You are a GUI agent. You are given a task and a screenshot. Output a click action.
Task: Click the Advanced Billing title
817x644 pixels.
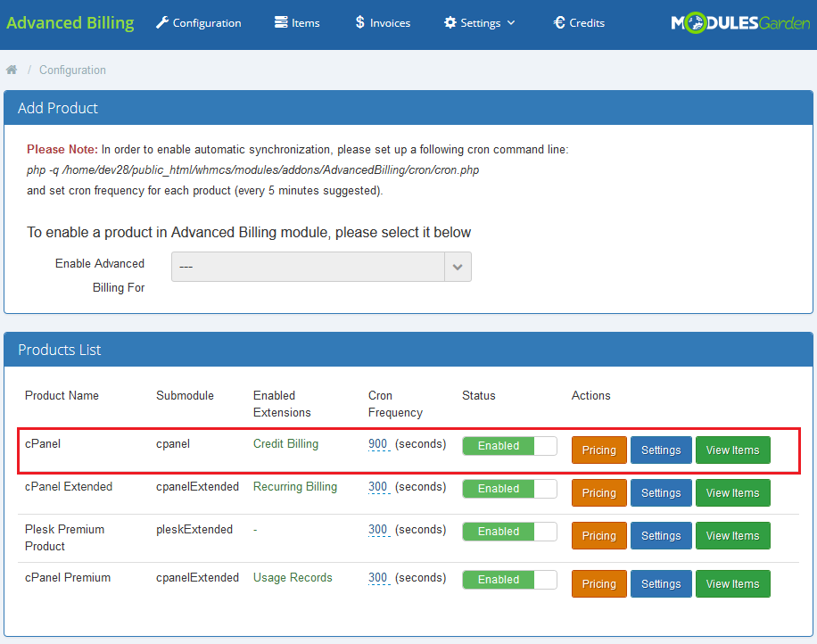point(70,23)
